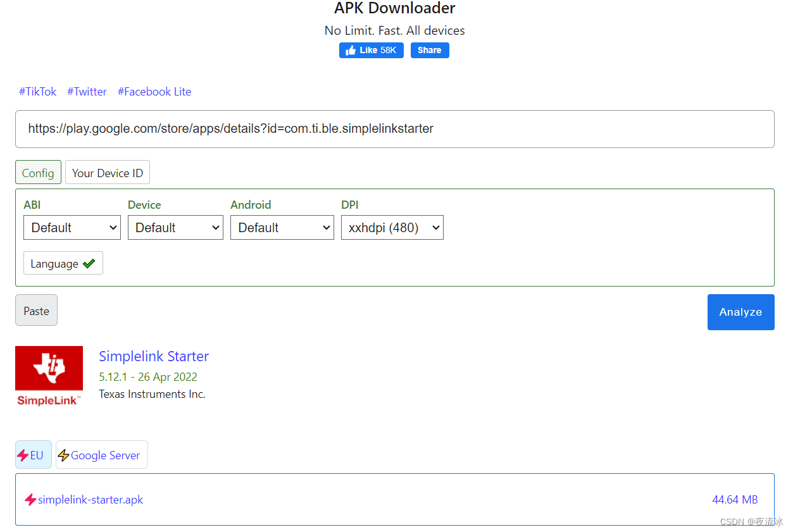The width and height of the screenshot is (793, 532).
Task: Open the Simplelink Starter app title link
Action: pos(154,356)
